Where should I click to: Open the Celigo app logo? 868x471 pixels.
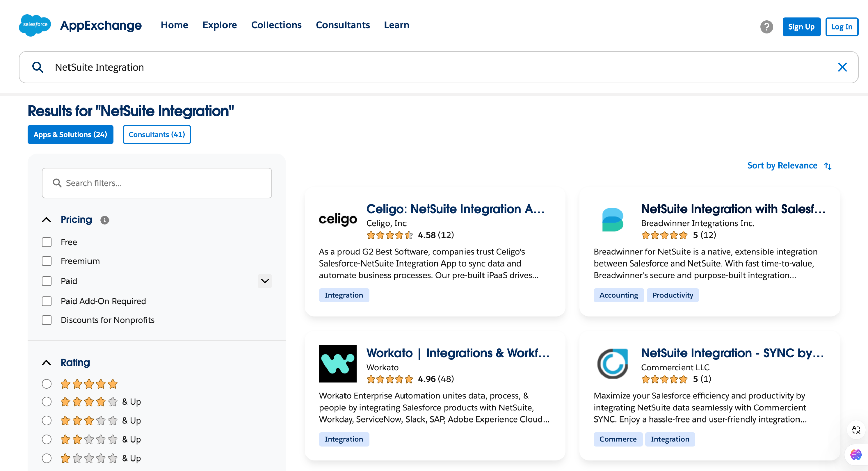pos(338,219)
